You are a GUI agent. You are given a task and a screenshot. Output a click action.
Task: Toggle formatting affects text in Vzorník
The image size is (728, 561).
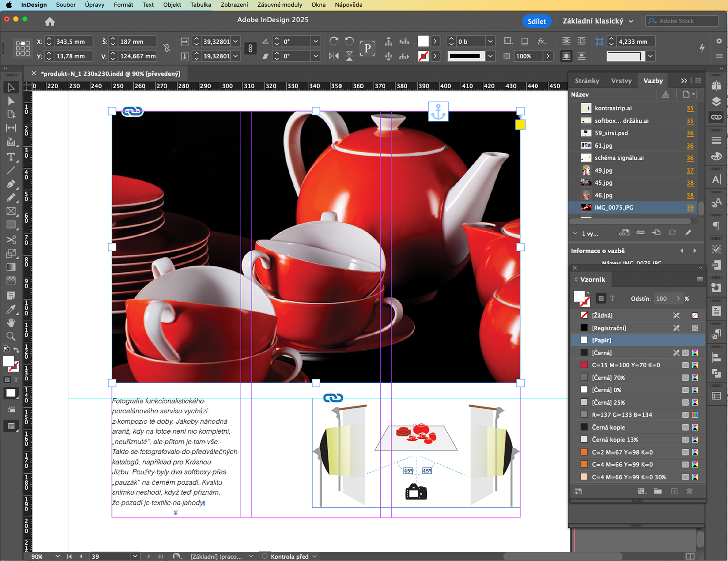(612, 299)
